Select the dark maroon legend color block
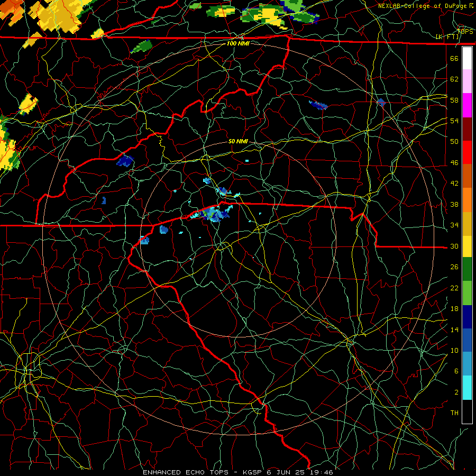The image size is (476, 476). (x=467, y=129)
